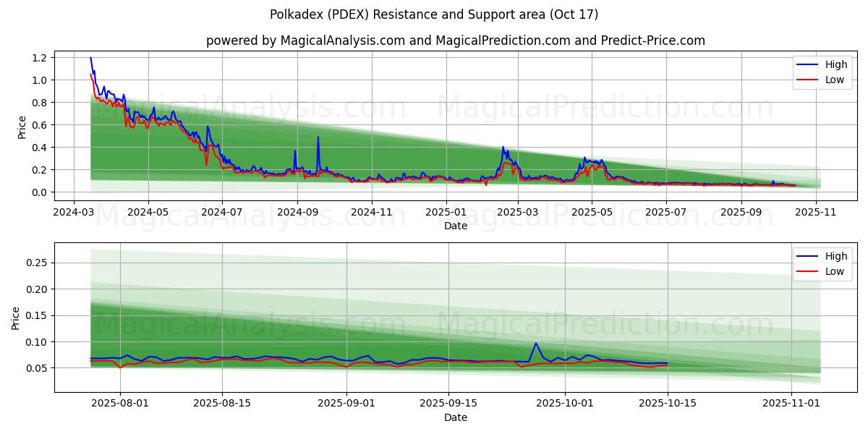The image size is (868, 434).
Task: Click the 0.25 value on the bottom y-axis
Action: point(36,263)
